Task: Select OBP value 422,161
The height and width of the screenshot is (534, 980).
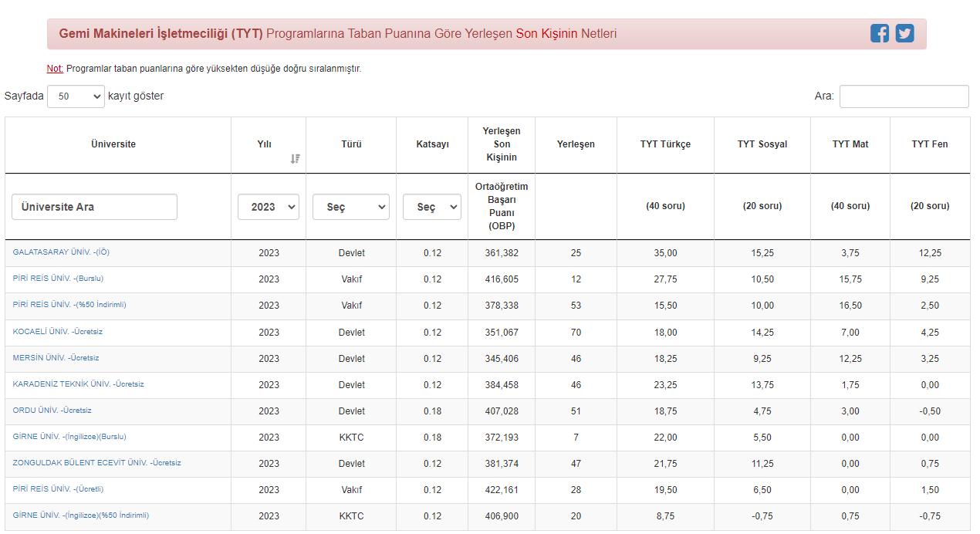Action: click(x=502, y=490)
